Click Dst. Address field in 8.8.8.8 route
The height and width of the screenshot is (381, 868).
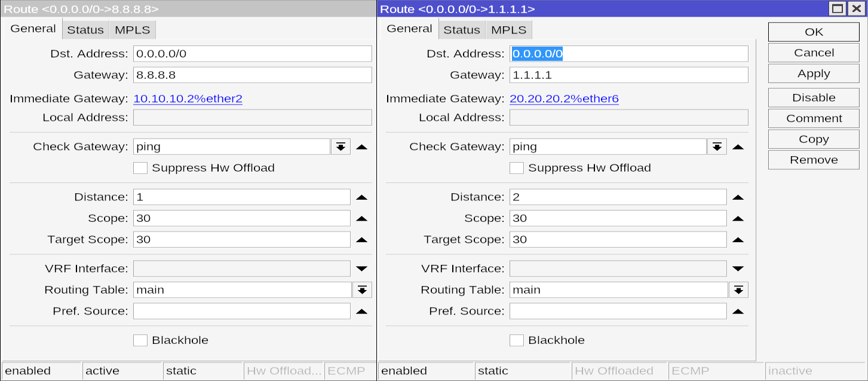(253, 54)
